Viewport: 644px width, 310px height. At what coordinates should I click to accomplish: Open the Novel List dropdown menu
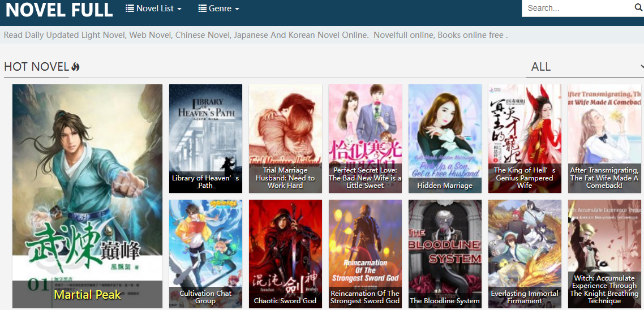[x=153, y=8]
